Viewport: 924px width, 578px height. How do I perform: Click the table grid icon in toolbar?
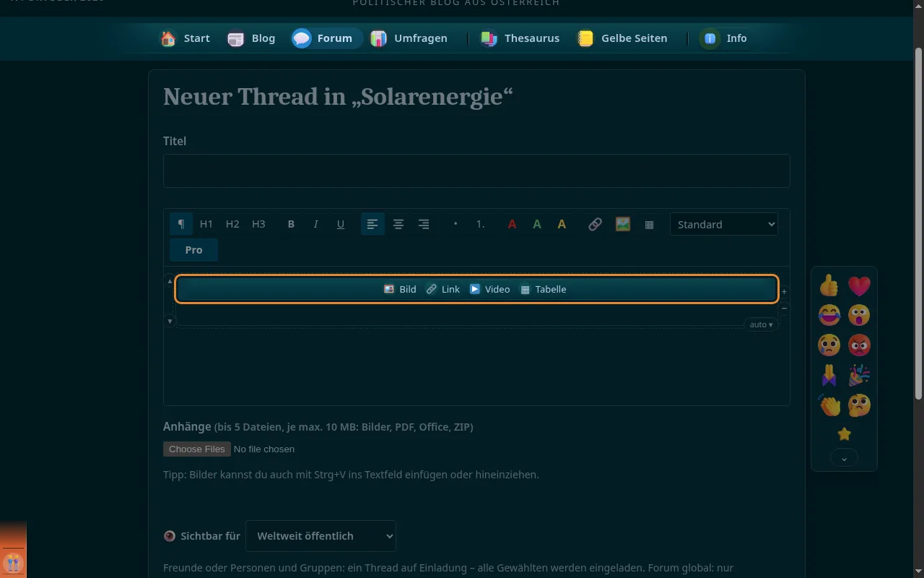[649, 225]
